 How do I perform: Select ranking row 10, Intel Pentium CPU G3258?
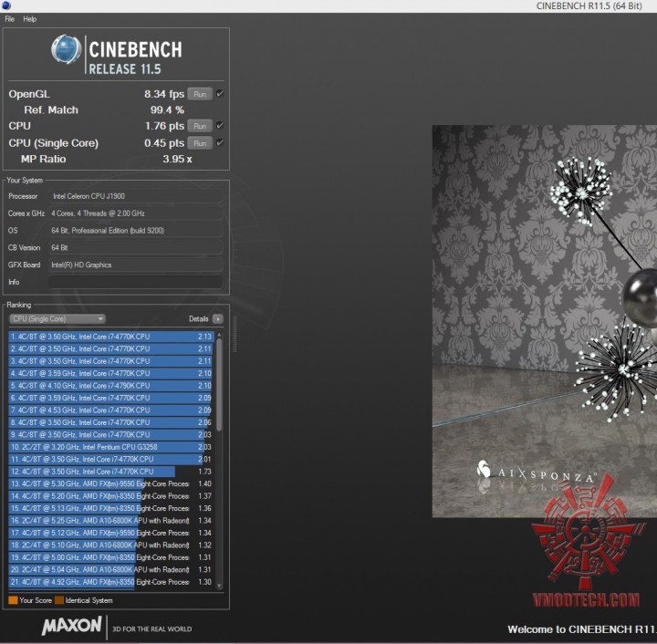pos(111,447)
